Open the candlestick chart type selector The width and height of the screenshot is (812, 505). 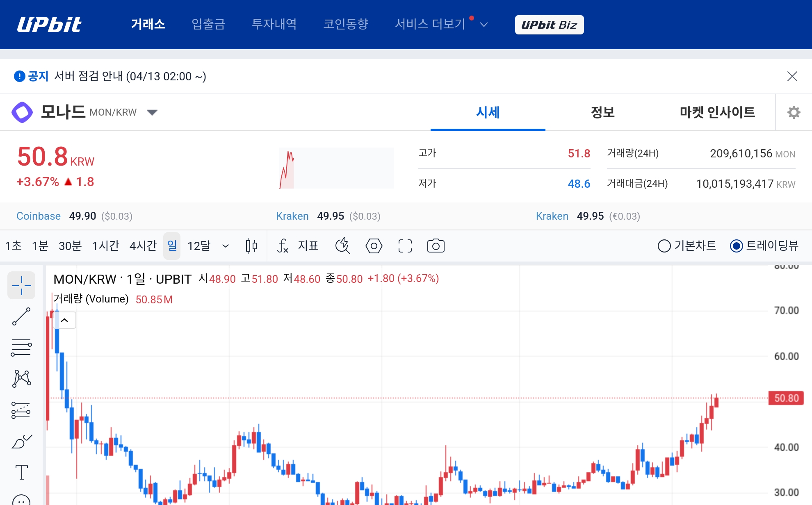(251, 246)
